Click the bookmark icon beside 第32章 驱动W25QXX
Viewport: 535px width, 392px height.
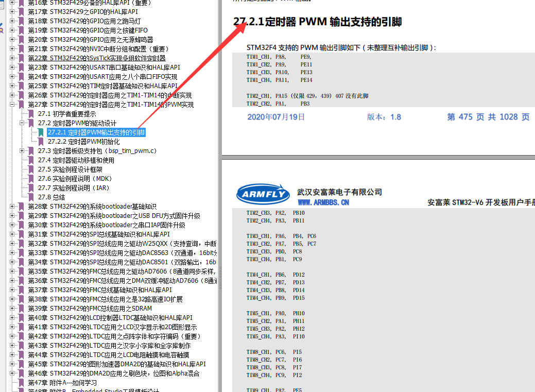21,244
